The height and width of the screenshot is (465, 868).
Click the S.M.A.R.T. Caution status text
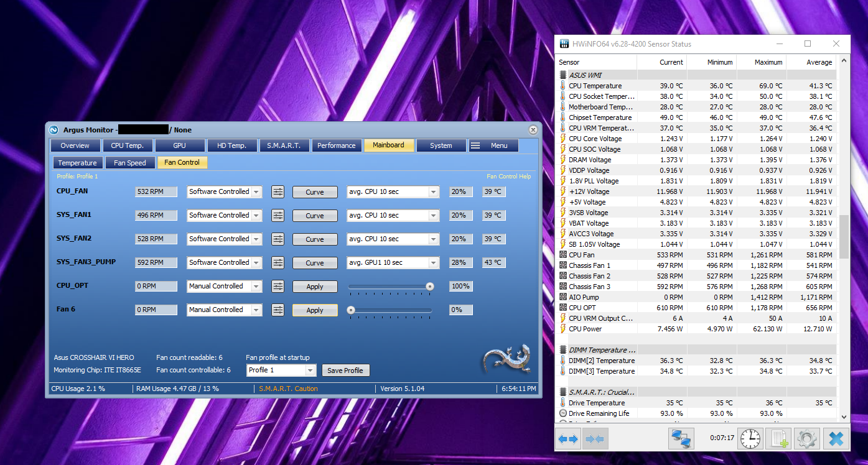click(289, 389)
